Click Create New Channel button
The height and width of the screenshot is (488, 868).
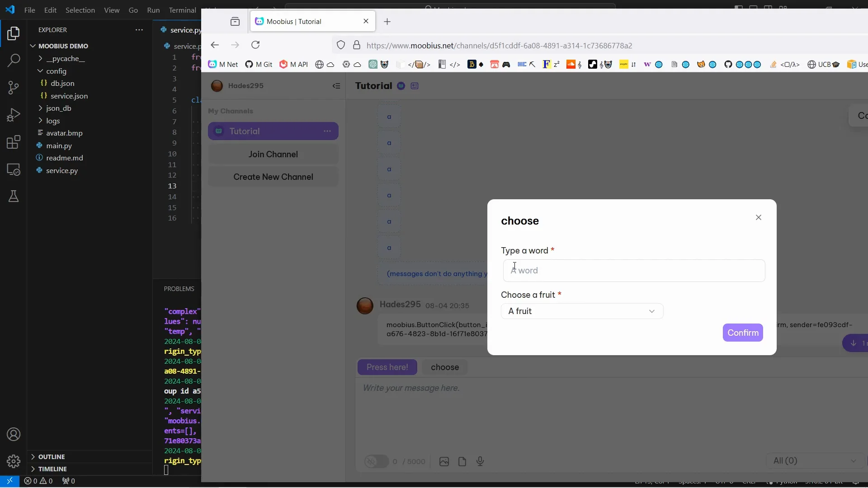pyautogui.click(x=273, y=177)
